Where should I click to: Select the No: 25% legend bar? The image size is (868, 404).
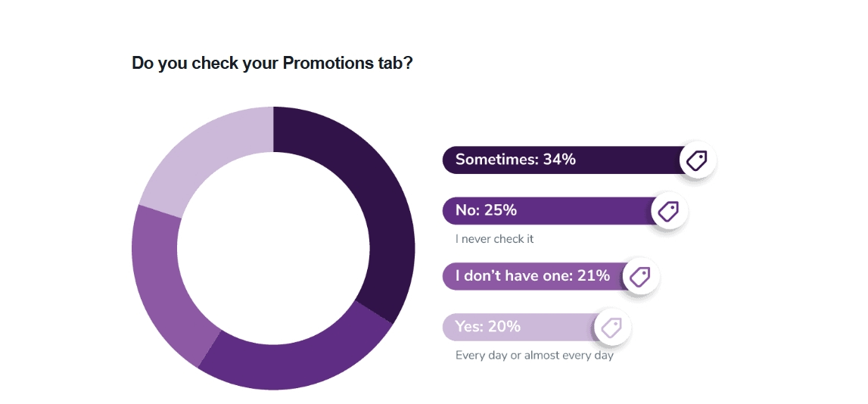(x=555, y=211)
